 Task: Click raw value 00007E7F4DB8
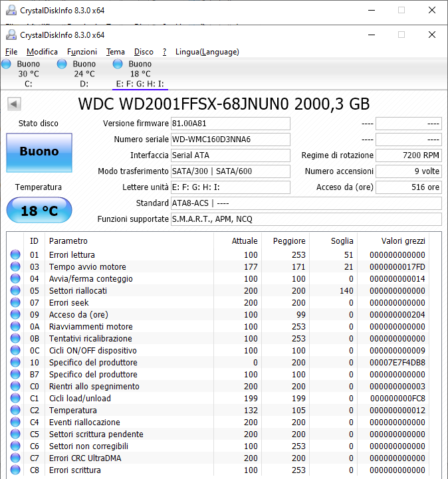pyautogui.click(x=397, y=362)
